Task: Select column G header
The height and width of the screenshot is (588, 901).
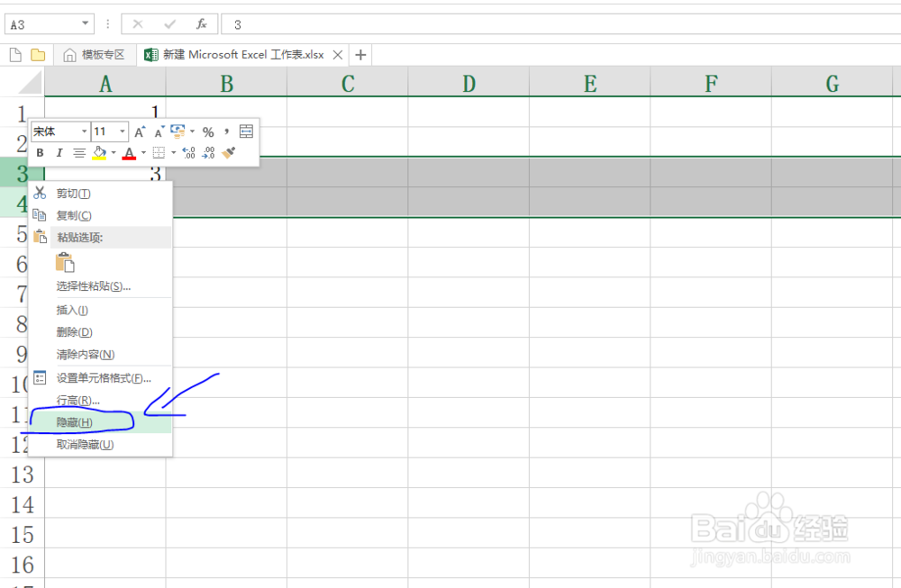Action: point(832,82)
